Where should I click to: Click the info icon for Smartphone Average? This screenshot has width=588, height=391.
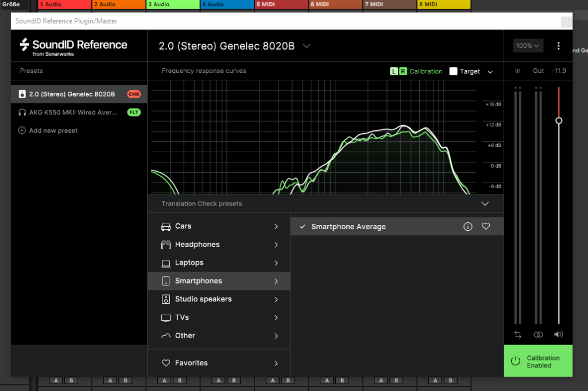(467, 226)
